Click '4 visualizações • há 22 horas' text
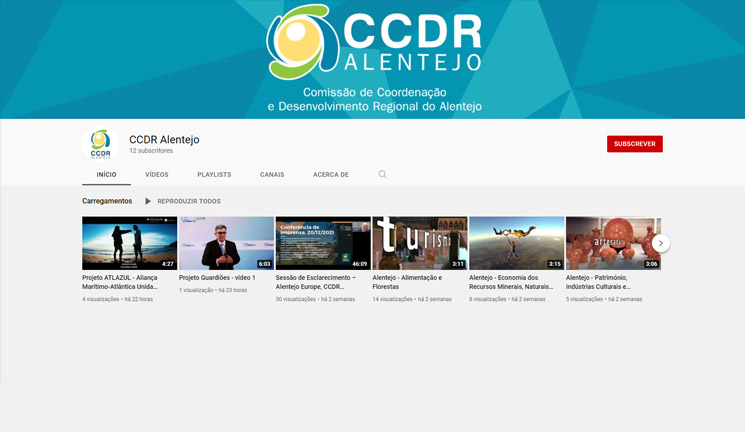Image resolution: width=745 pixels, height=432 pixels. tap(117, 299)
